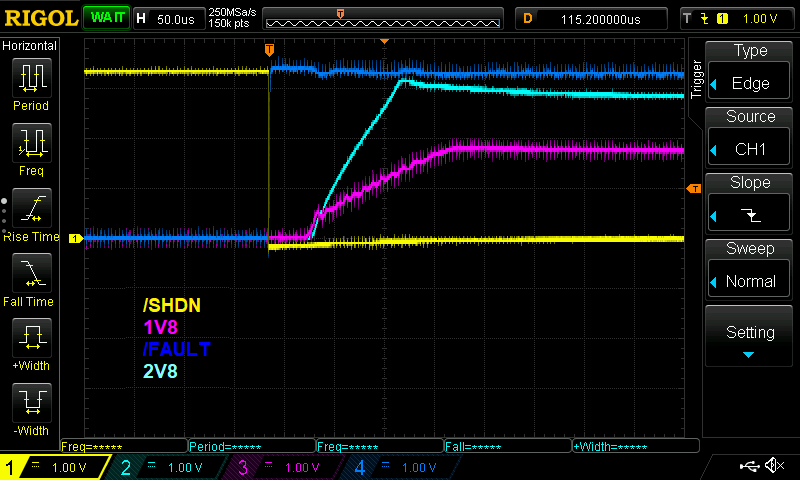
Task: Click the USB connection status icon
Action: point(749,465)
